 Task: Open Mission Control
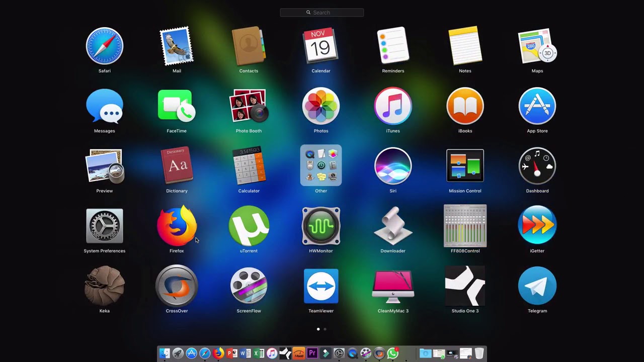point(465,166)
